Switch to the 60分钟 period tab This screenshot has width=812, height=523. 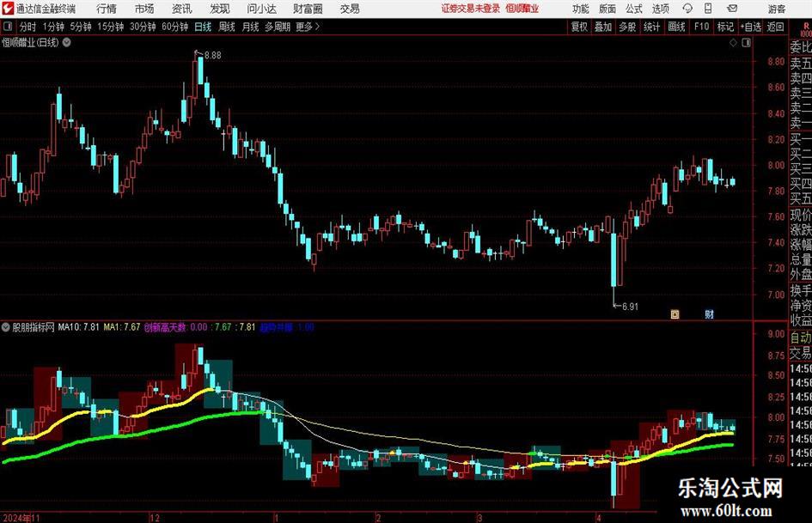(175, 27)
